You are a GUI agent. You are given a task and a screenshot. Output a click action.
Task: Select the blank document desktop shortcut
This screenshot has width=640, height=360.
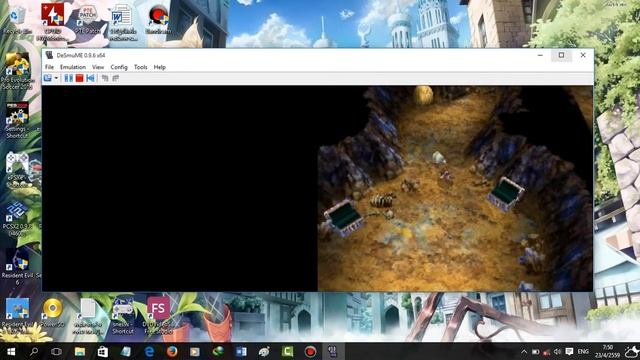(87, 316)
